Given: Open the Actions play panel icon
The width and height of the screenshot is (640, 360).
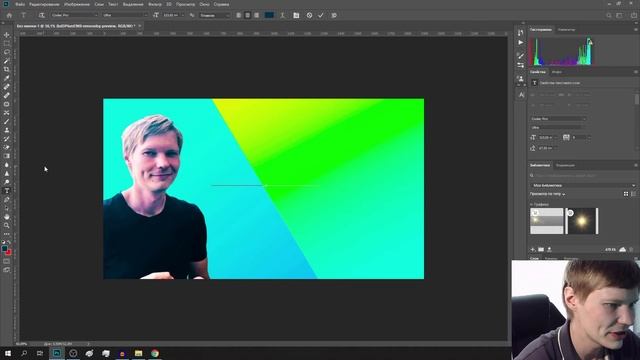Looking at the screenshot, I should tap(520, 42).
